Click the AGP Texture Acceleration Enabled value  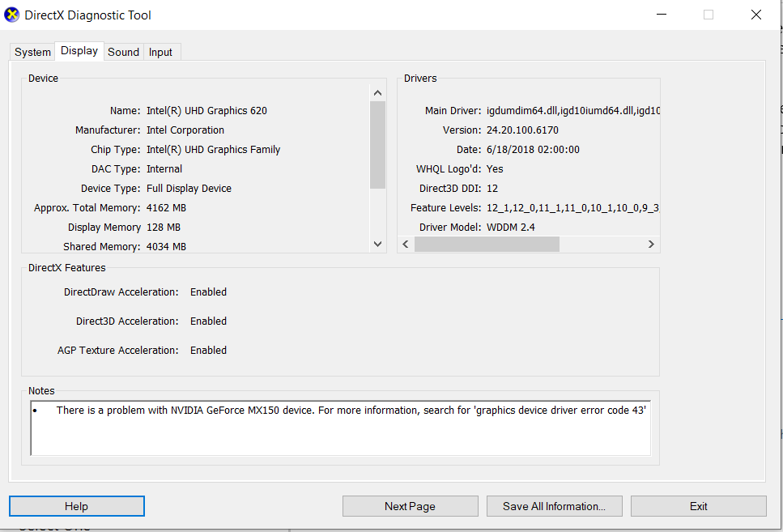pyautogui.click(x=208, y=351)
